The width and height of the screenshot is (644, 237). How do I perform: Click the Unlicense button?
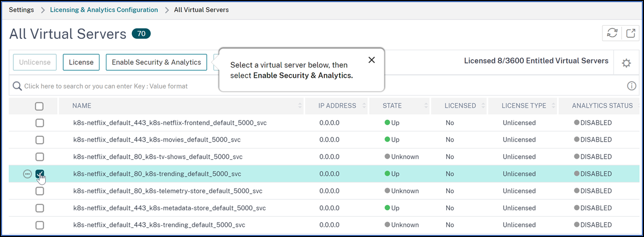coord(35,62)
